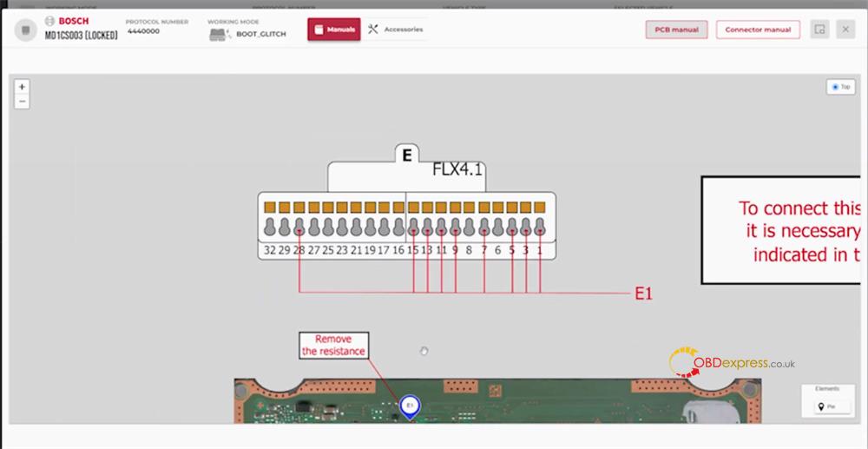
Task: Click the E connector tab label
Action: coord(407,155)
